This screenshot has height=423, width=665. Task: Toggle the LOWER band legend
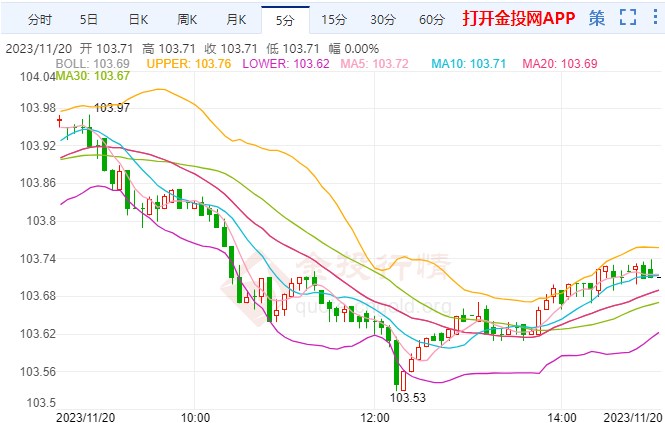coord(290,63)
